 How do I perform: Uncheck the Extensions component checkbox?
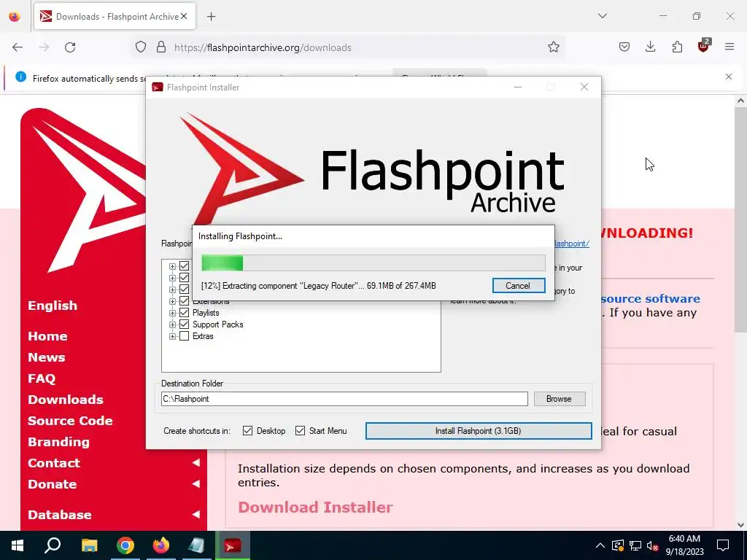pyautogui.click(x=184, y=301)
